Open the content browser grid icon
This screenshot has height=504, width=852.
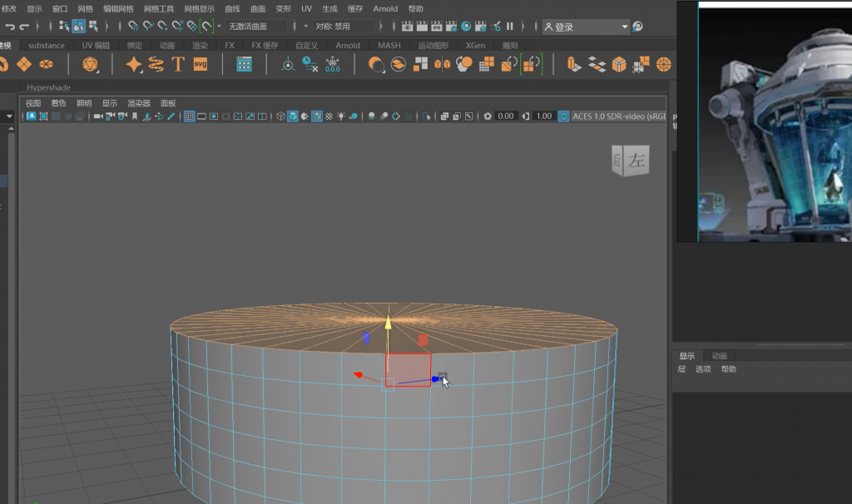point(244,65)
